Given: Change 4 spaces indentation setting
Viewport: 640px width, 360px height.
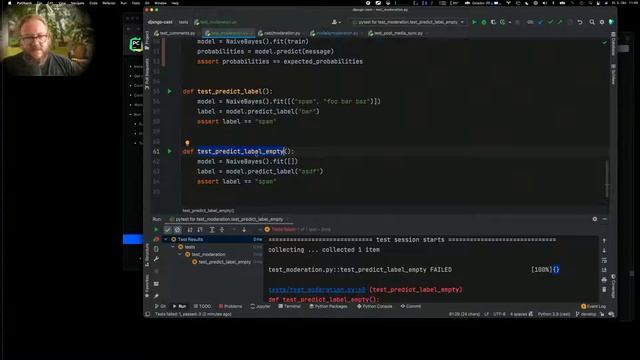Looking at the screenshot, I should pos(519,314).
